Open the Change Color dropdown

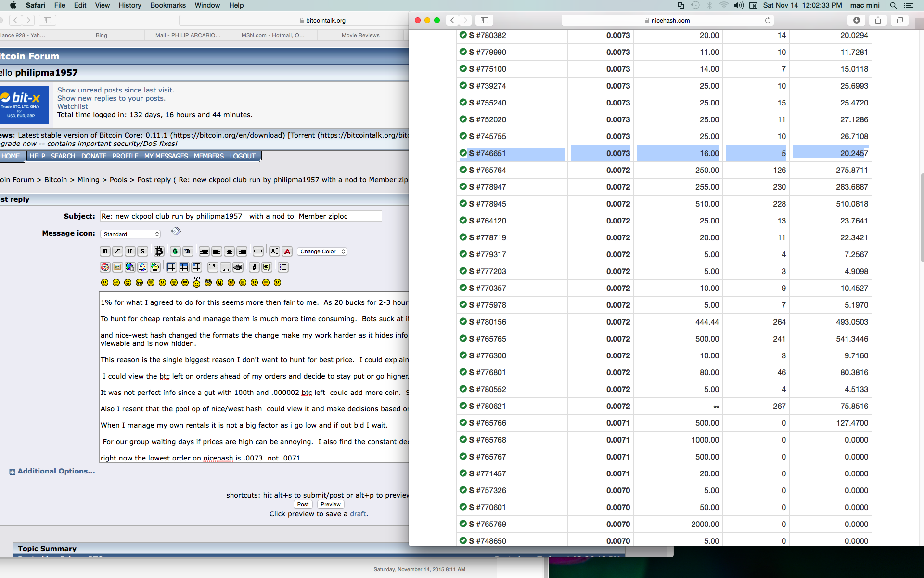coord(322,251)
